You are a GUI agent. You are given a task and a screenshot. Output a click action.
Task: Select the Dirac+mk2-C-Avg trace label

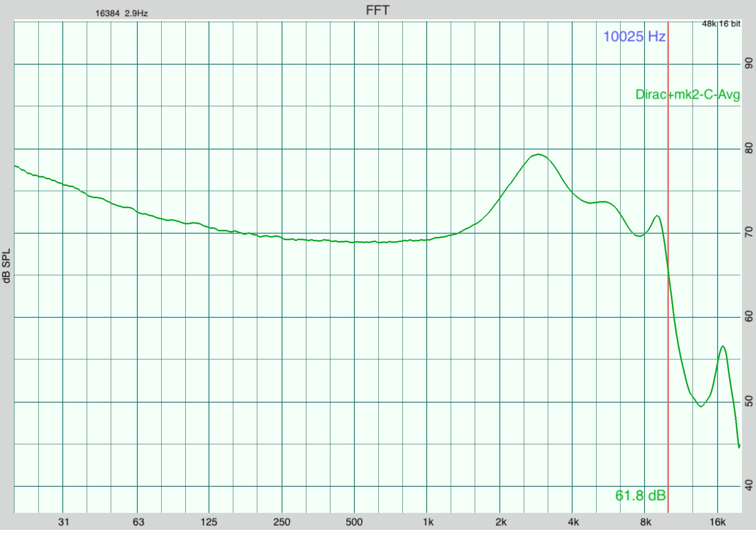(688, 95)
